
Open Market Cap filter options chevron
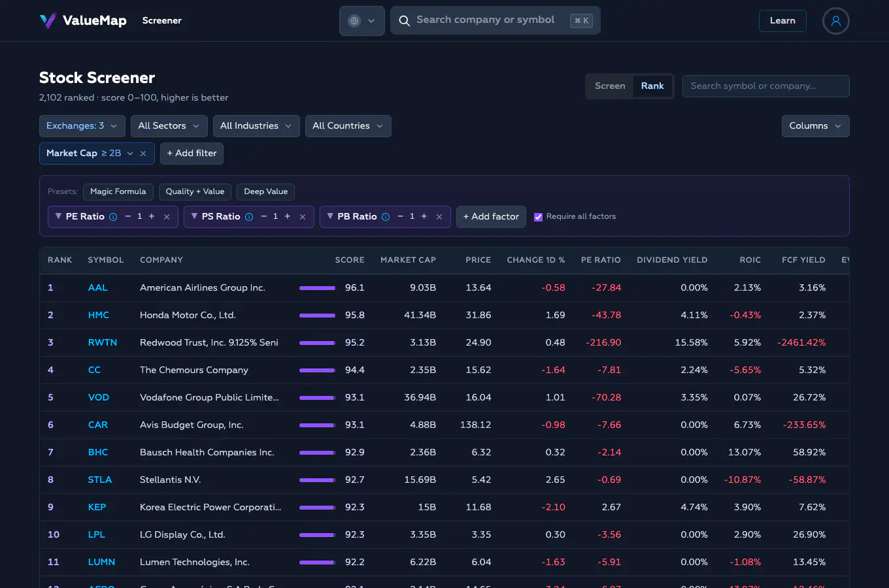click(130, 154)
